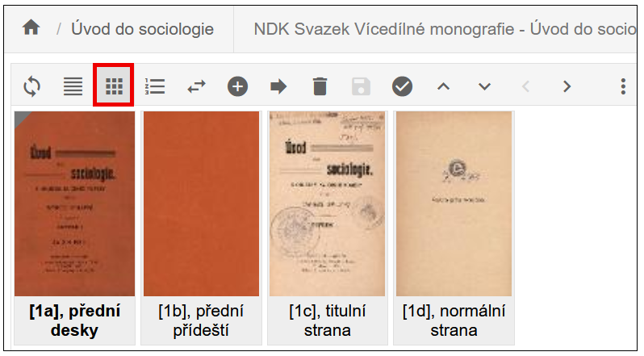
Task: Click the move right arrow icon
Action: pyautogui.click(x=278, y=86)
